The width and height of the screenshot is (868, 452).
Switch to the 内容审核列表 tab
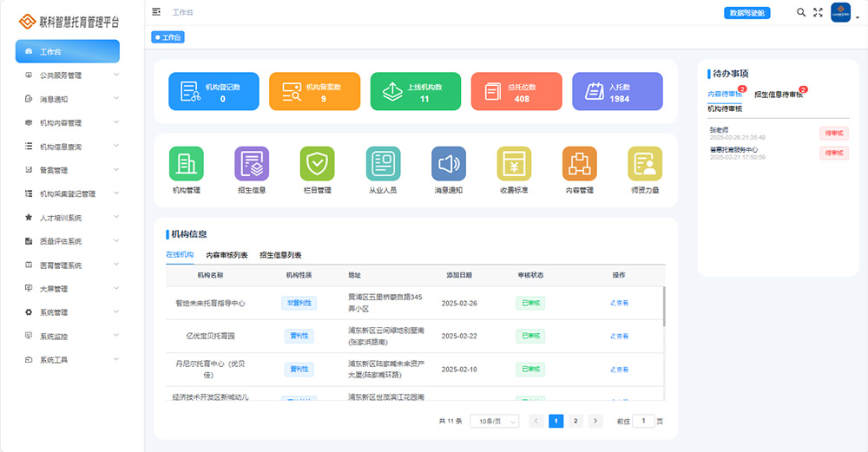pos(227,255)
